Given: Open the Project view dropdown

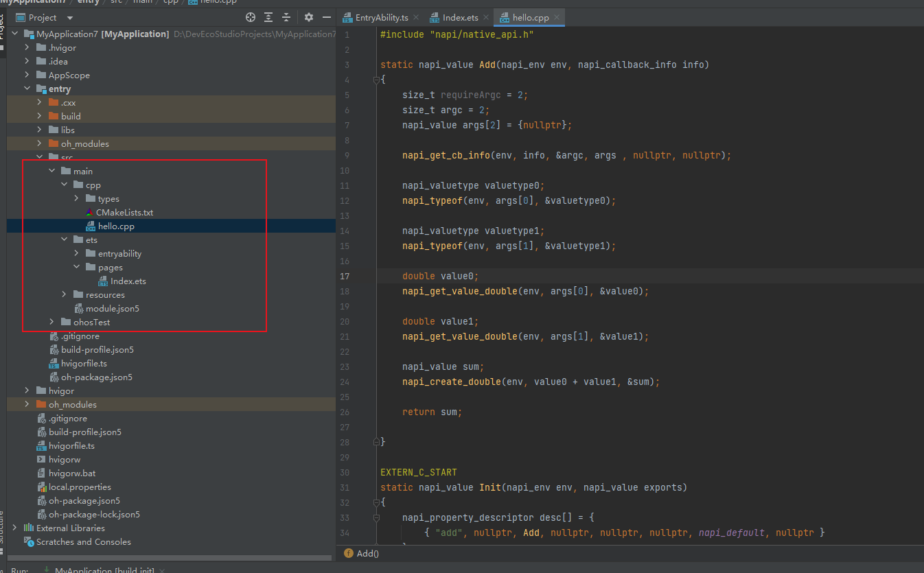Looking at the screenshot, I should (71, 17).
